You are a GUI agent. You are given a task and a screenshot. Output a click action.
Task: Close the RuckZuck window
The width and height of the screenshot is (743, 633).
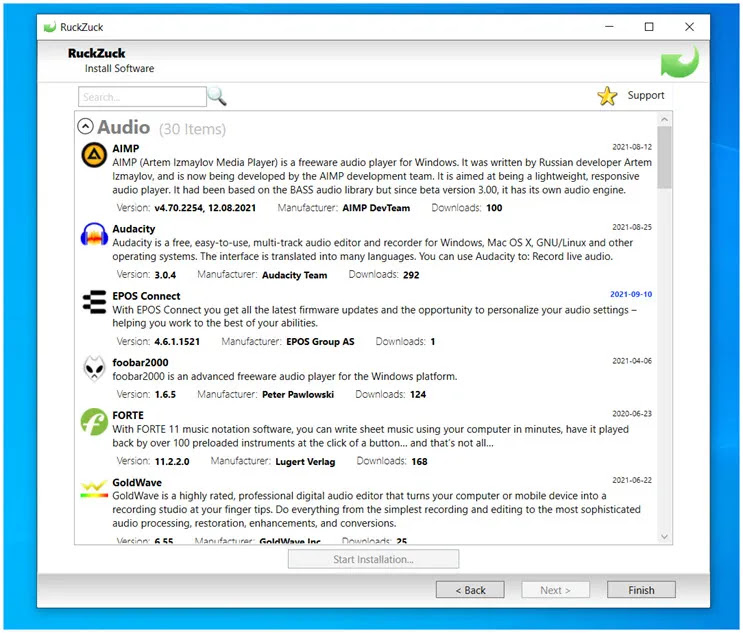pyautogui.click(x=689, y=27)
